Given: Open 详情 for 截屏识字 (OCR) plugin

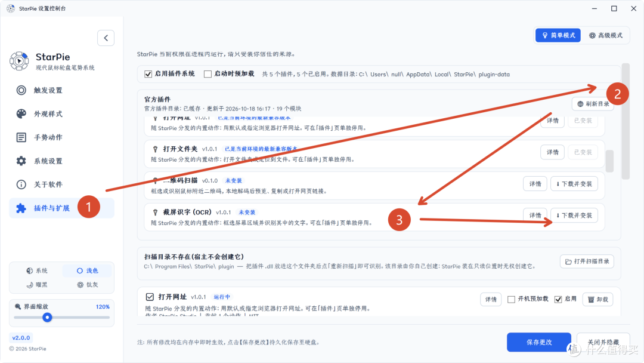Looking at the screenshot, I should (535, 216).
